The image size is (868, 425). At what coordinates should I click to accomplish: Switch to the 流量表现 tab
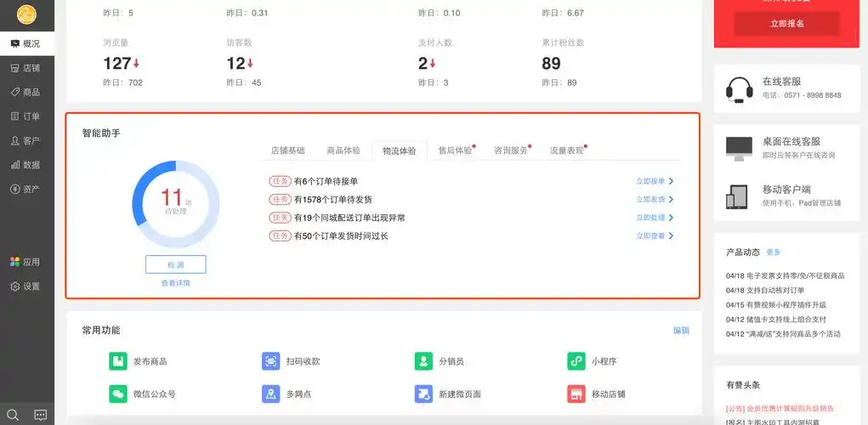(567, 150)
